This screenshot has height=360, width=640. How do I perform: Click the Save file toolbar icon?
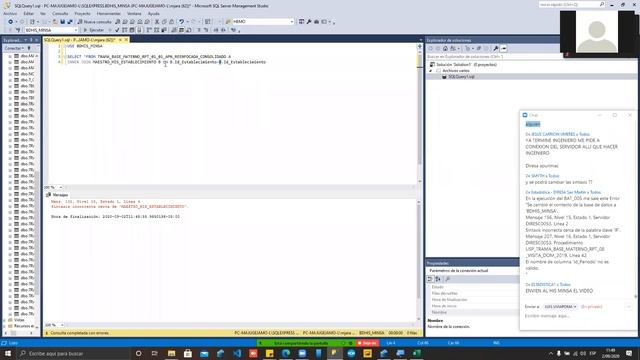point(62,22)
